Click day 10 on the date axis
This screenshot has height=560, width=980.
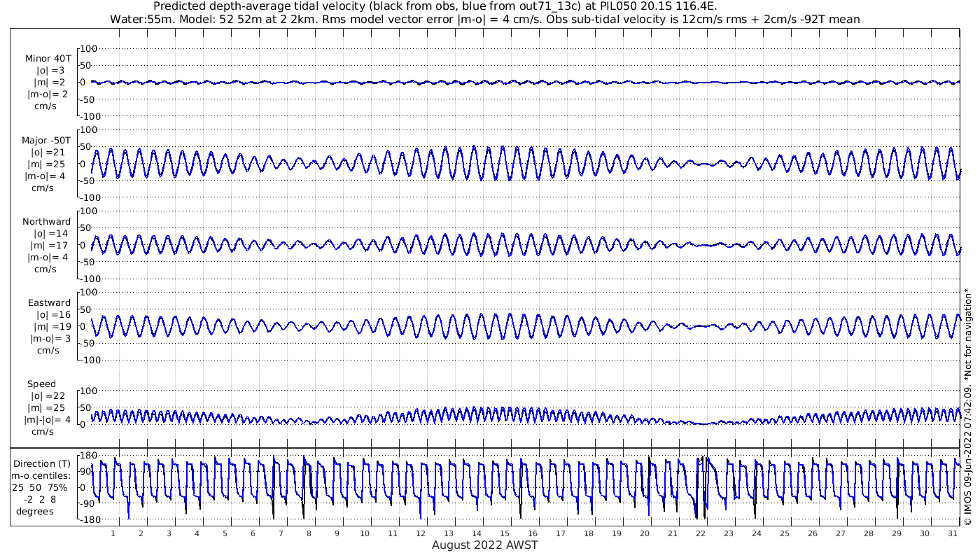pyautogui.click(x=365, y=533)
